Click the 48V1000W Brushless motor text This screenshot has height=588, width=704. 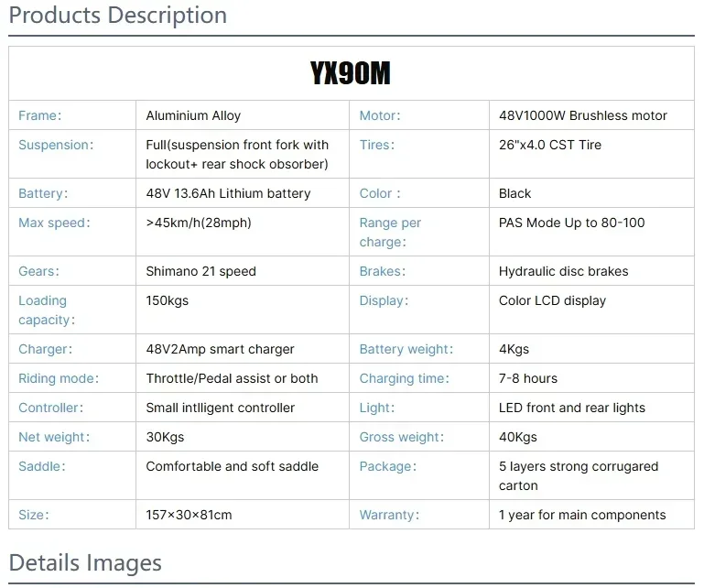click(x=582, y=116)
